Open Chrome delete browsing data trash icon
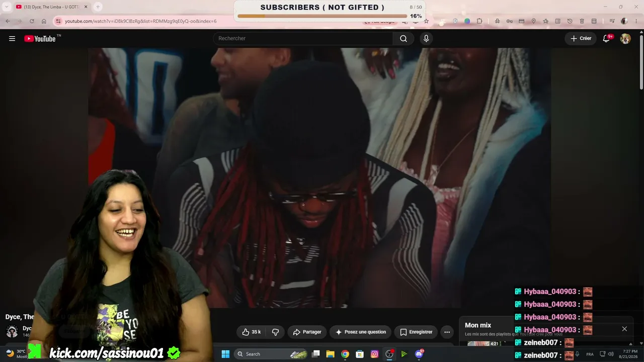The height and width of the screenshot is (362, 644). [582, 21]
